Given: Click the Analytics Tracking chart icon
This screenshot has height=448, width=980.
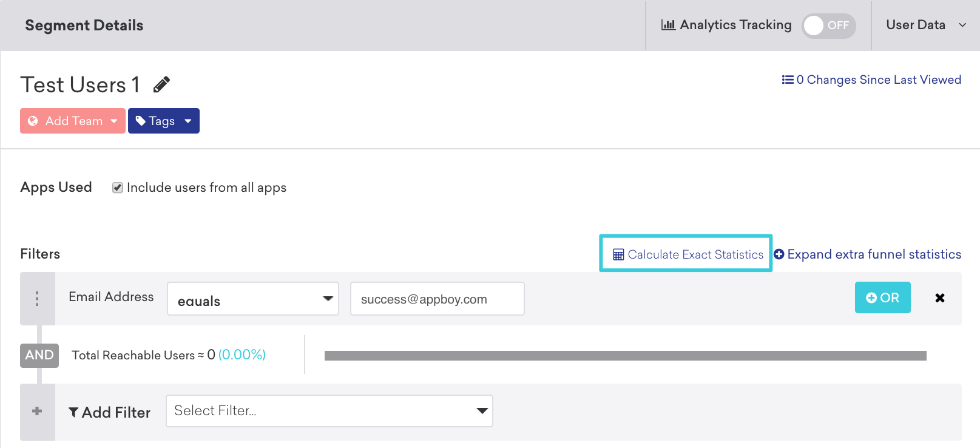Looking at the screenshot, I should click(x=668, y=25).
